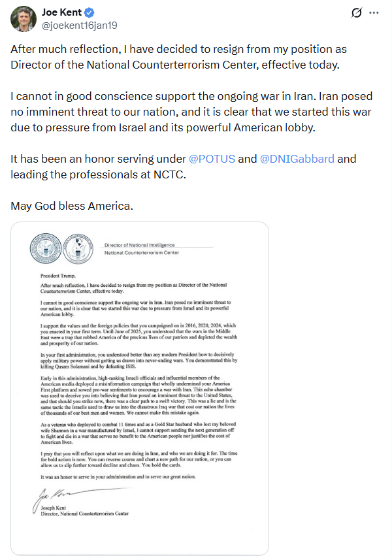This screenshot has width=392, height=558.
Task: Open the @DNIGabbard mention link
Action: (297, 159)
